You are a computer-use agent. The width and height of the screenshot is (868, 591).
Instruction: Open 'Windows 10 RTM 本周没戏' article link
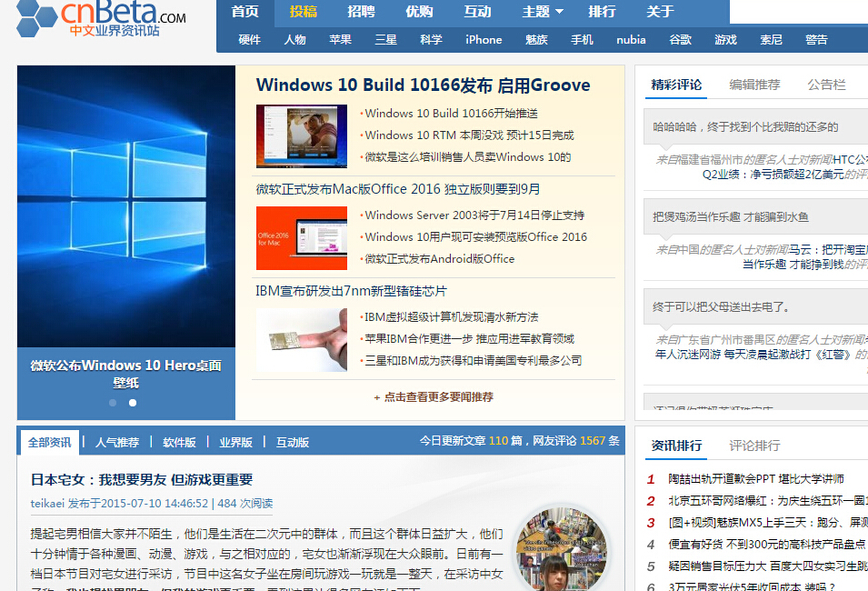point(469,135)
